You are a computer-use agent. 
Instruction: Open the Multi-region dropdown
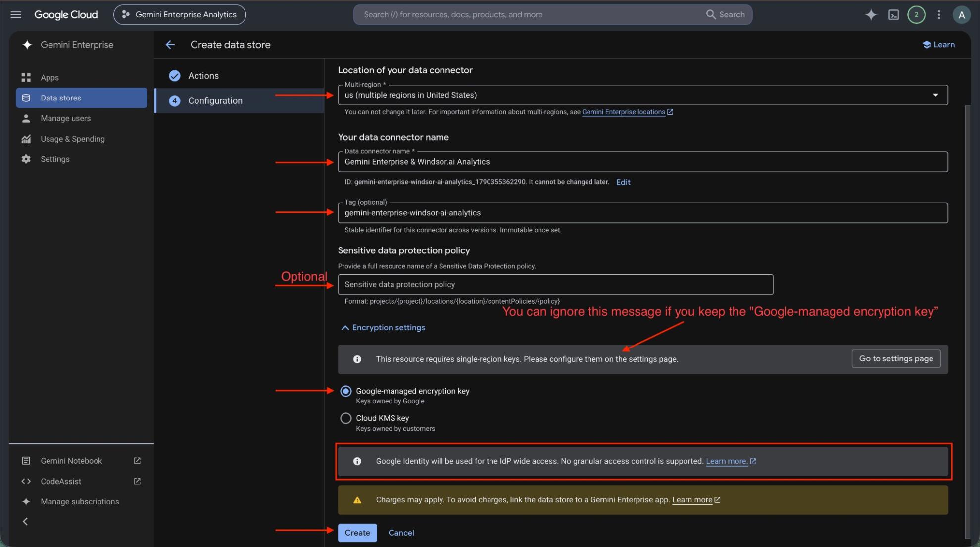click(x=642, y=95)
